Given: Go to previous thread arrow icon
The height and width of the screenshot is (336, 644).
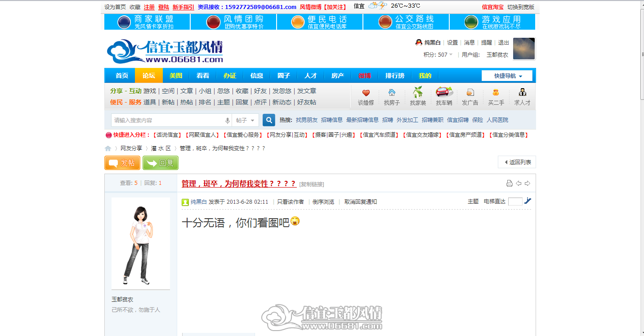Looking at the screenshot, I should 519,183.
